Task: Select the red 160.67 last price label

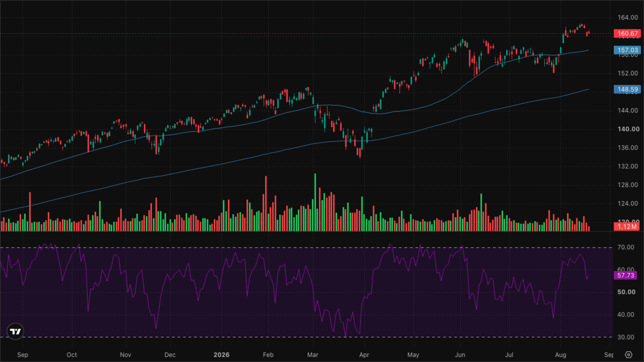Action: pyautogui.click(x=627, y=33)
